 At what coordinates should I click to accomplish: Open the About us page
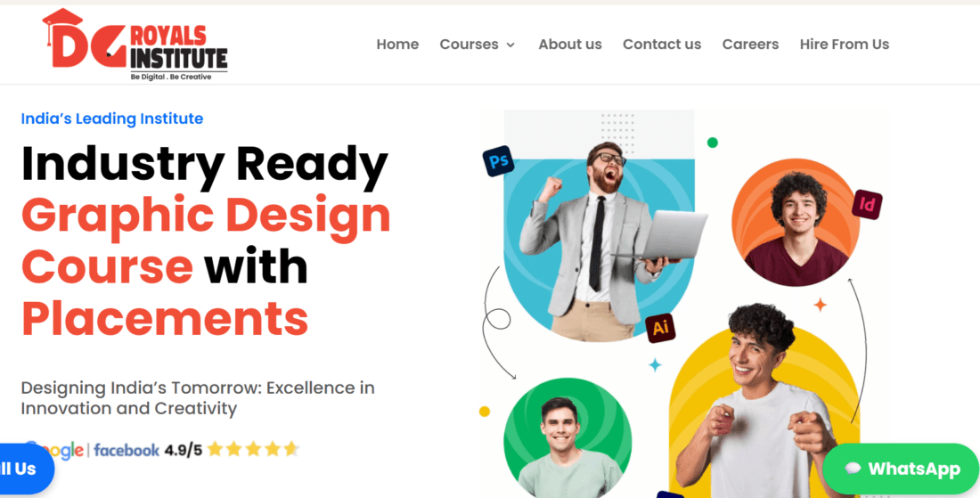click(570, 45)
